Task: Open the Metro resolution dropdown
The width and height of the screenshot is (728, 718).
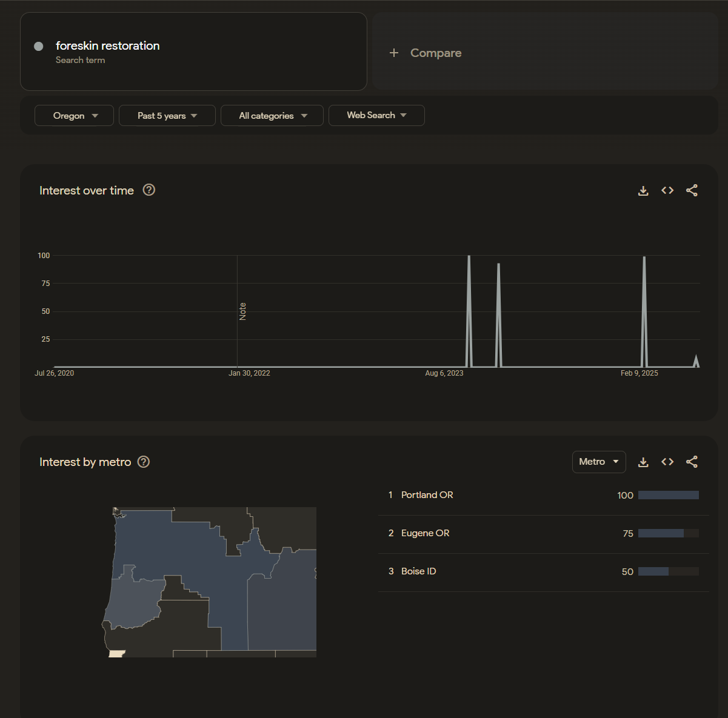Action: point(599,462)
